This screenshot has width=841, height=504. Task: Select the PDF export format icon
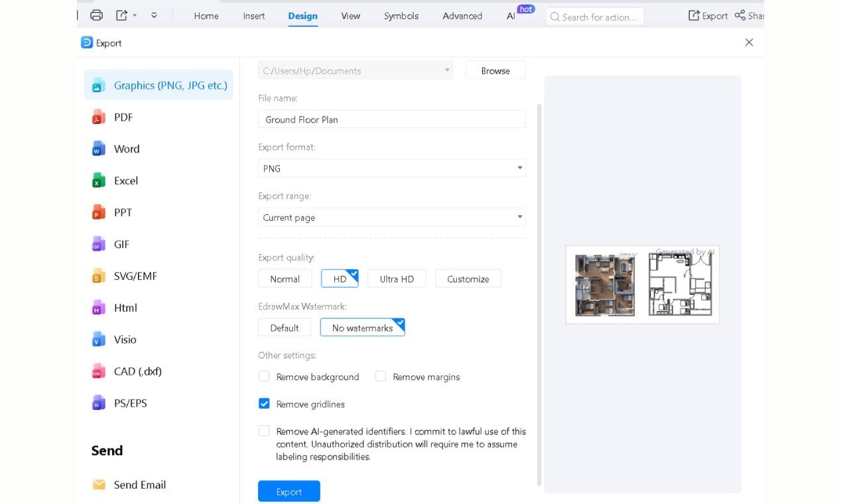pos(98,117)
